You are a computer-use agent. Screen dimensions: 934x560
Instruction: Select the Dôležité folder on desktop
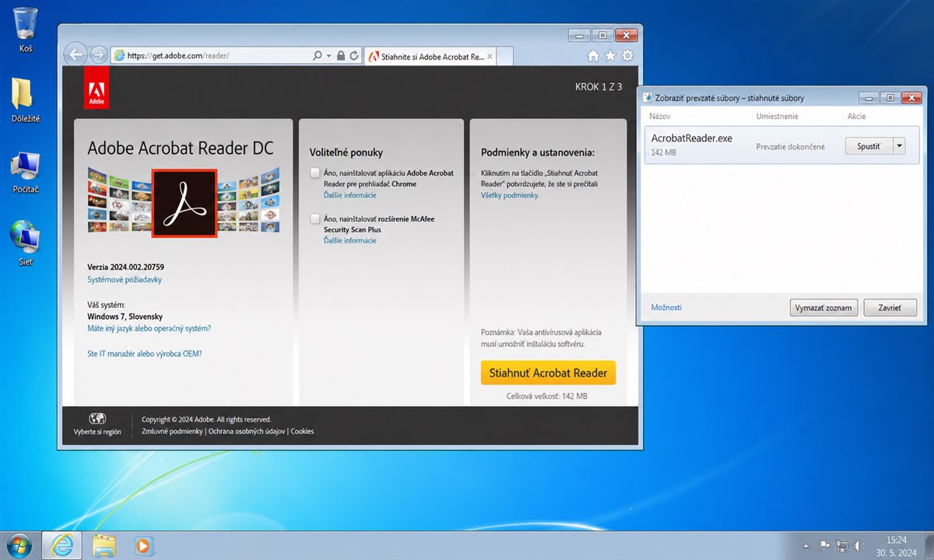26,100
